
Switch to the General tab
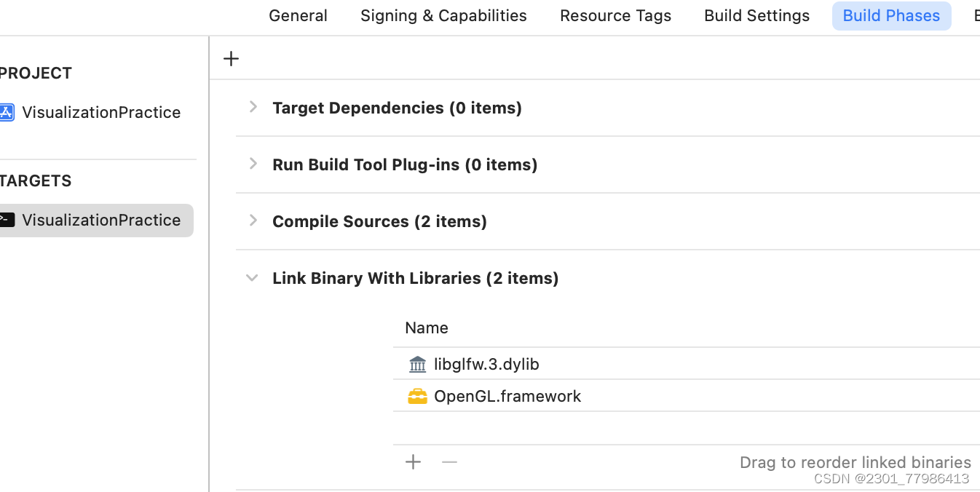(298, 16)
